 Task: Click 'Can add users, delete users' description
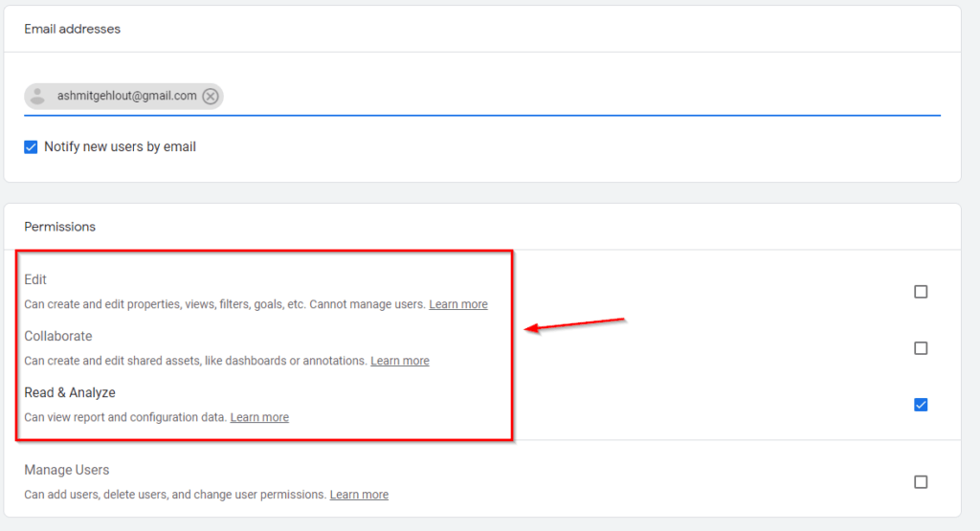pos(176,494)
